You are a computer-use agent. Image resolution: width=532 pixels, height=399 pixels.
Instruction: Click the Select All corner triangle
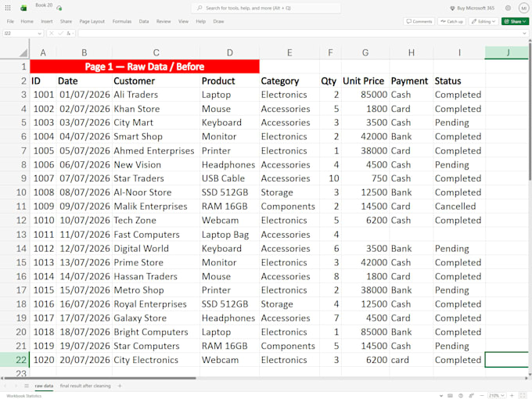(x=23, y=52)
